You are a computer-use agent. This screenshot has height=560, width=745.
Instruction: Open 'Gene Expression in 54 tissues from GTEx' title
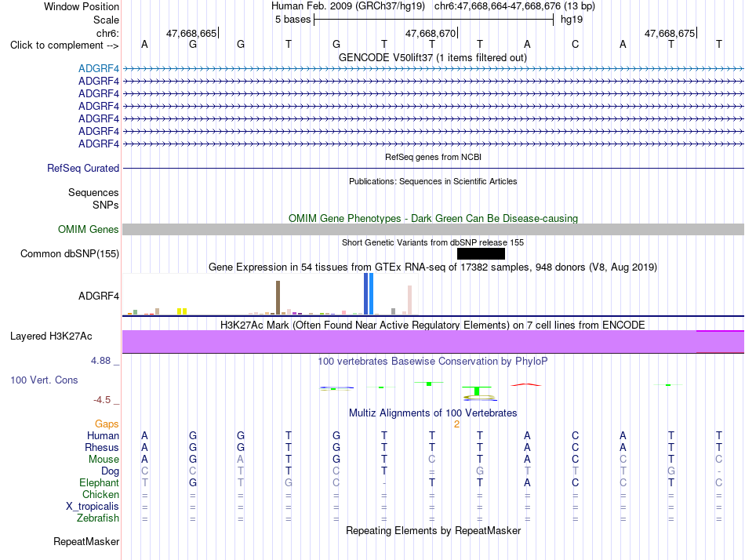[433, 267]
